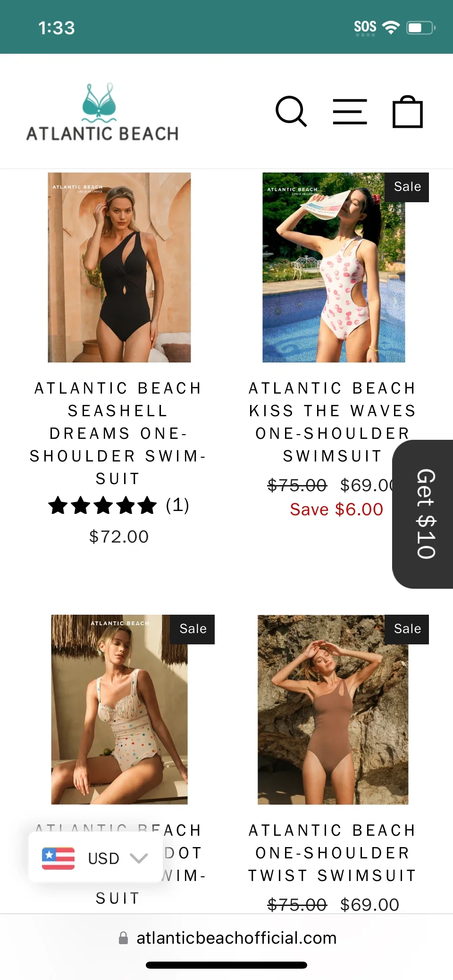Tap the US flag currency icon
453x980 pixels.
tap(59, 858)
